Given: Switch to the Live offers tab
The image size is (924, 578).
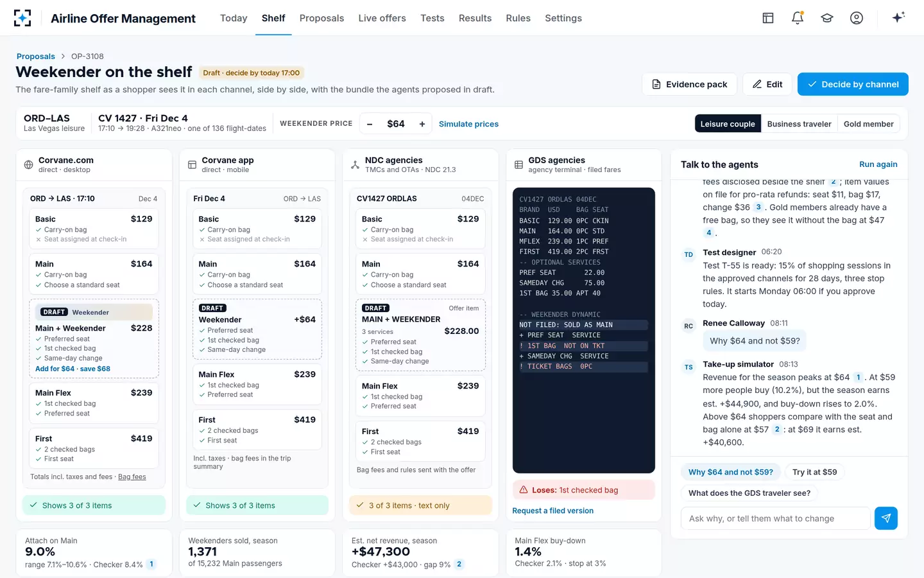Looking at the screenshot, I should (x=382, y=18).
